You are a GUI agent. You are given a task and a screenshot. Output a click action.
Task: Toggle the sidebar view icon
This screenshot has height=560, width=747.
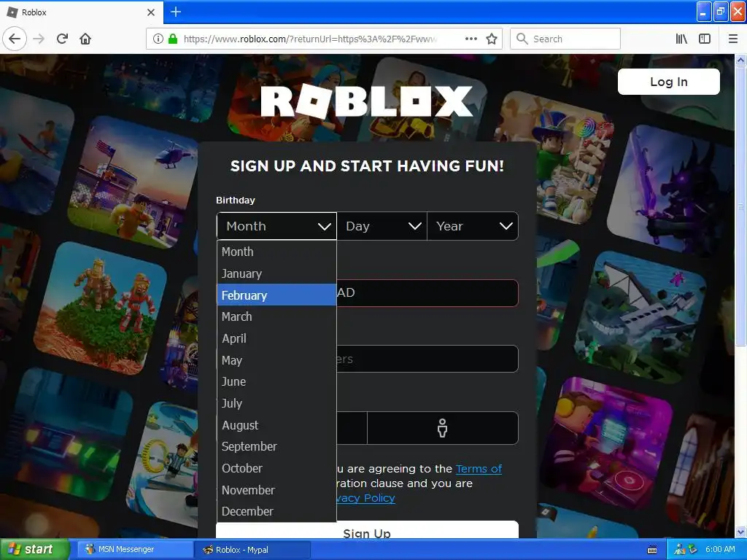(705, 39)
